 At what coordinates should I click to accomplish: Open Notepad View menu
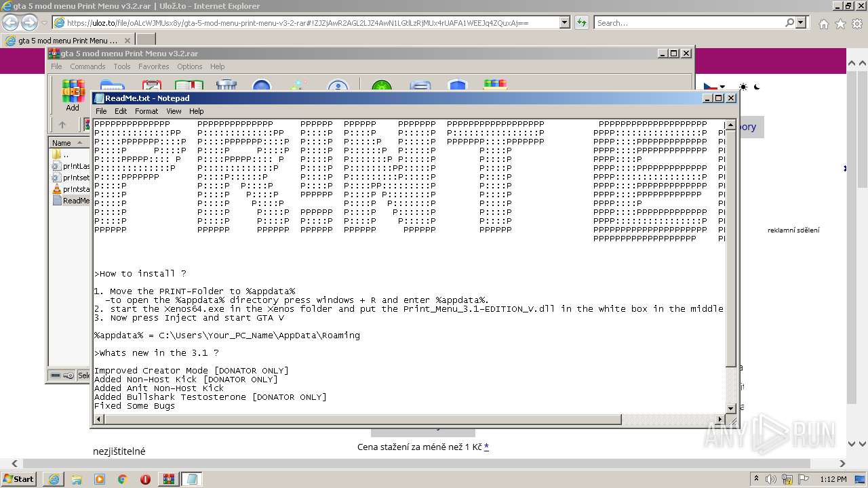(174, 111)
